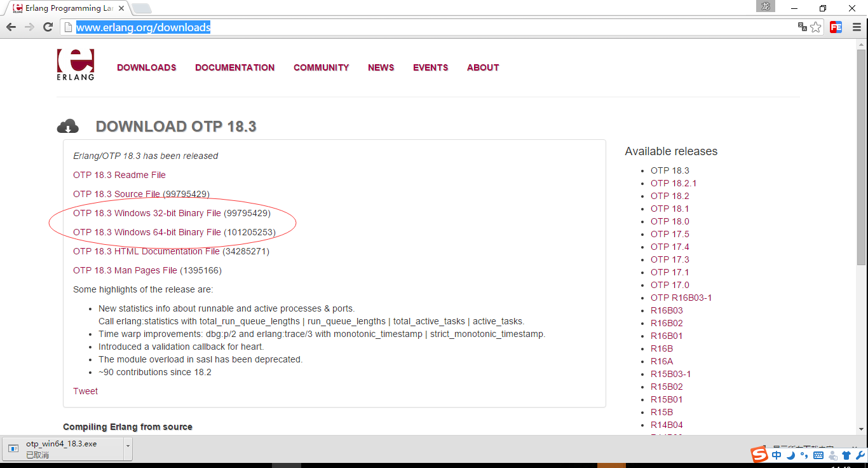
Task: Click the Erlang logo
Action: [76, 65]
